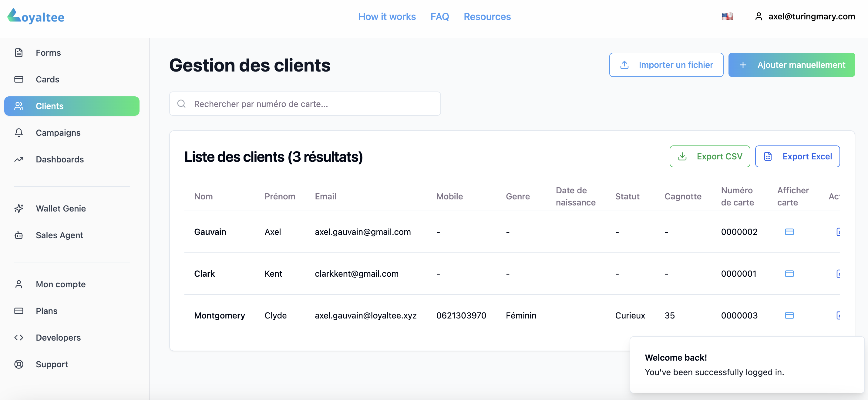Go to the FAQ menu item
The width and height of the screenshot is (868, 400).
tap(439, 16)
